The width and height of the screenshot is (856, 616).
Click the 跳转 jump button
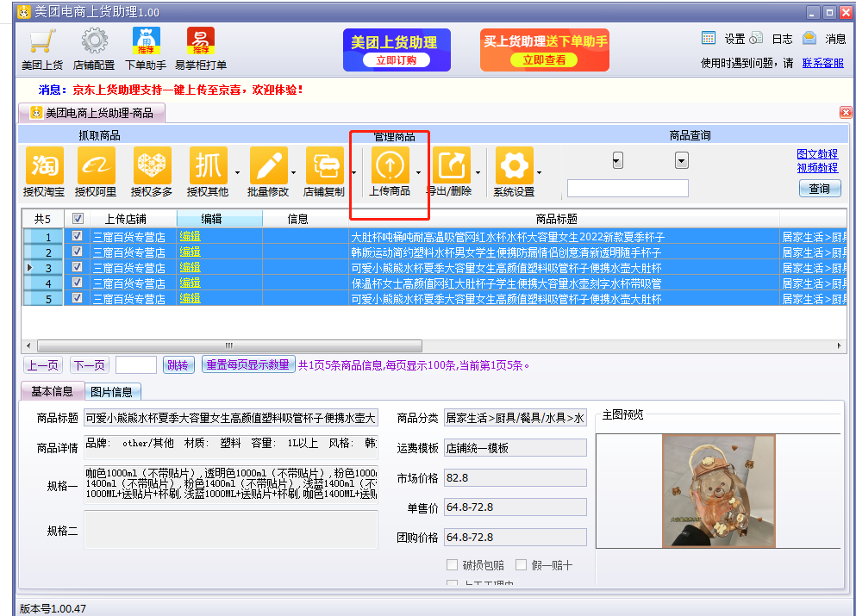[178, 365]
